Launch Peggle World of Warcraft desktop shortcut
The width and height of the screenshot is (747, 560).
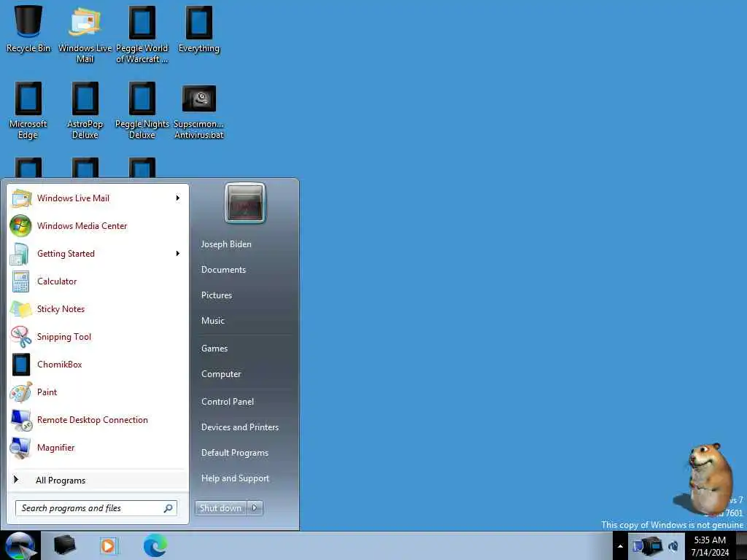click(x=142, y=35)
